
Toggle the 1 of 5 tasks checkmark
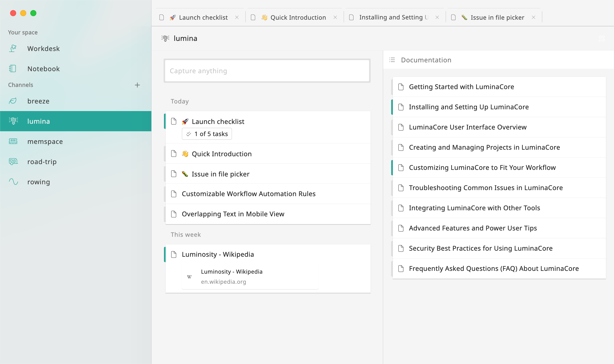189,134
